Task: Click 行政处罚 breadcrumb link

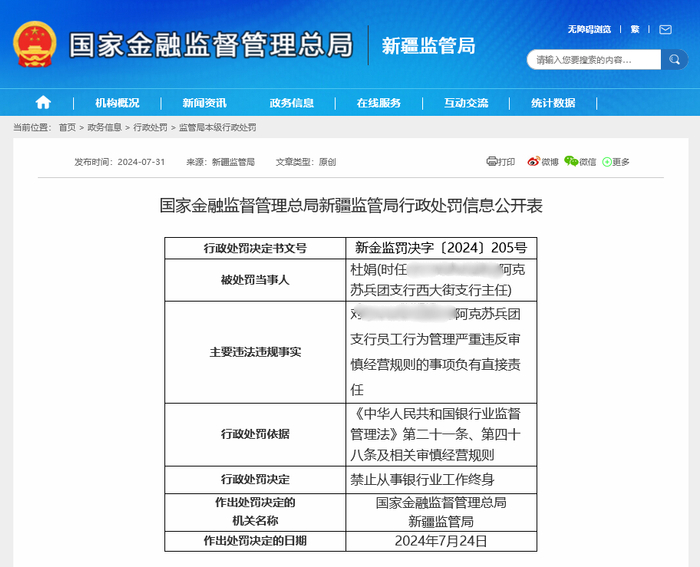Action: (x=150, y=127)
